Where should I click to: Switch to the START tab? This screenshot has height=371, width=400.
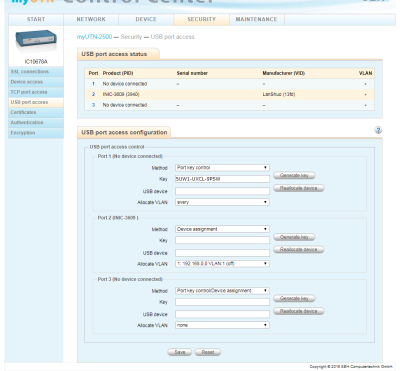(x=36, y=19)
